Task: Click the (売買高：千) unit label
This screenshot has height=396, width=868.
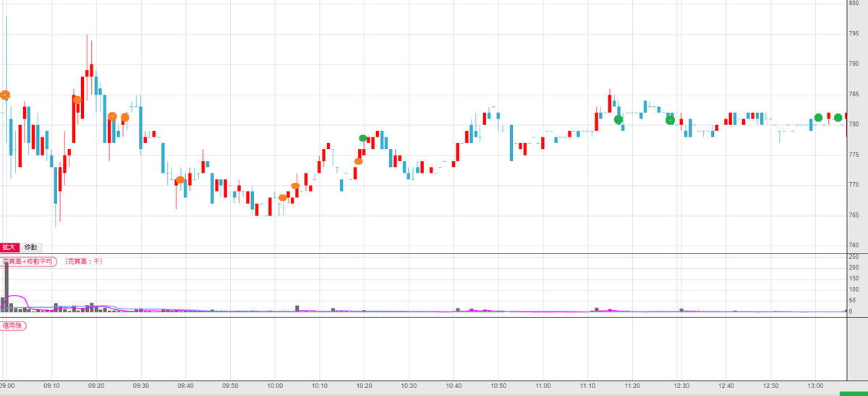Action: point(83,262)
